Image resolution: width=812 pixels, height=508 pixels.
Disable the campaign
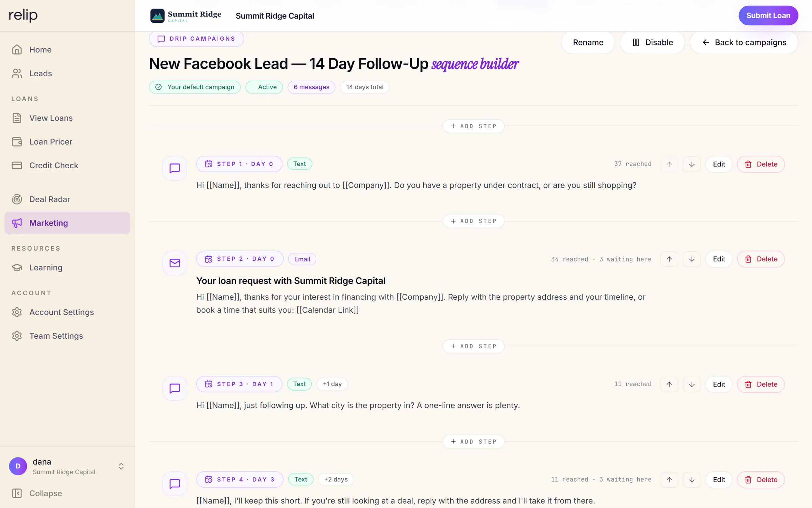[652, 42]
